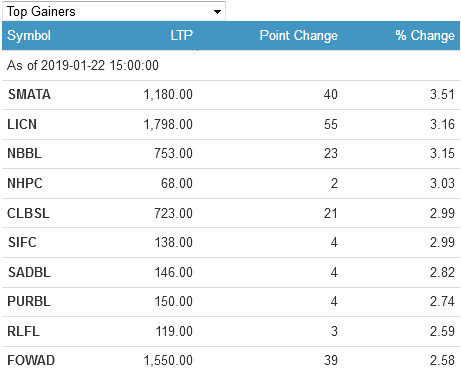Sort by Point Change column header
Image resolution: width=461 pixels, height=372 pixels.
tap(299, 35)
